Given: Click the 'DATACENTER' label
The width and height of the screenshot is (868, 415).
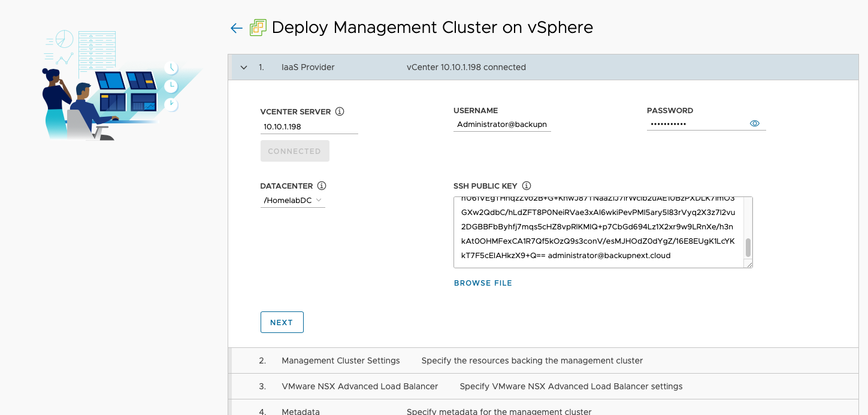Looking at the screenshot, I should coord(285,186).
